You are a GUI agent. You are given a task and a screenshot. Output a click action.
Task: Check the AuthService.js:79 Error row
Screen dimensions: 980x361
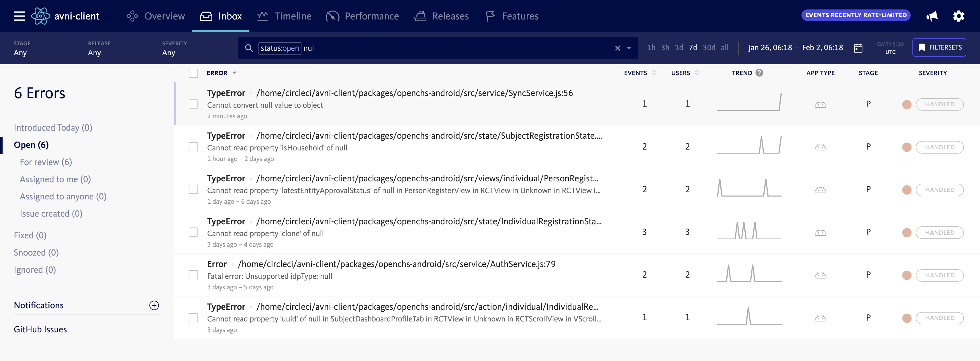click(193, 275)
